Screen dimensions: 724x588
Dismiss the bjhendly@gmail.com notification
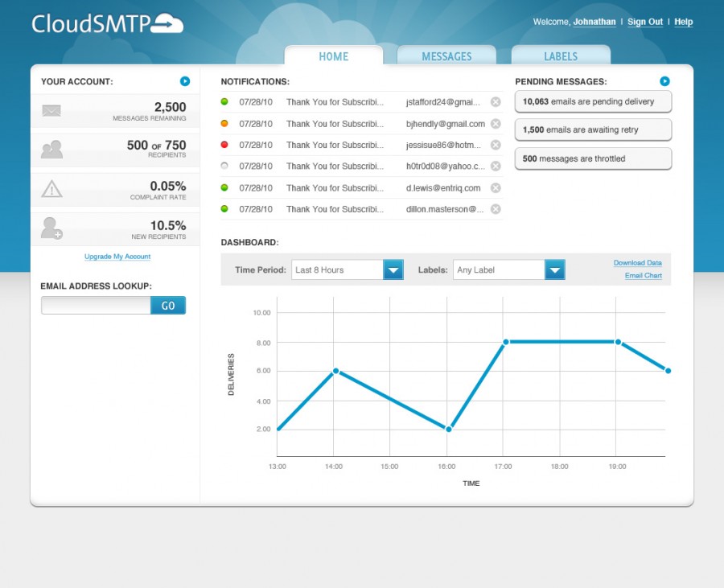[x=496, y=124]
